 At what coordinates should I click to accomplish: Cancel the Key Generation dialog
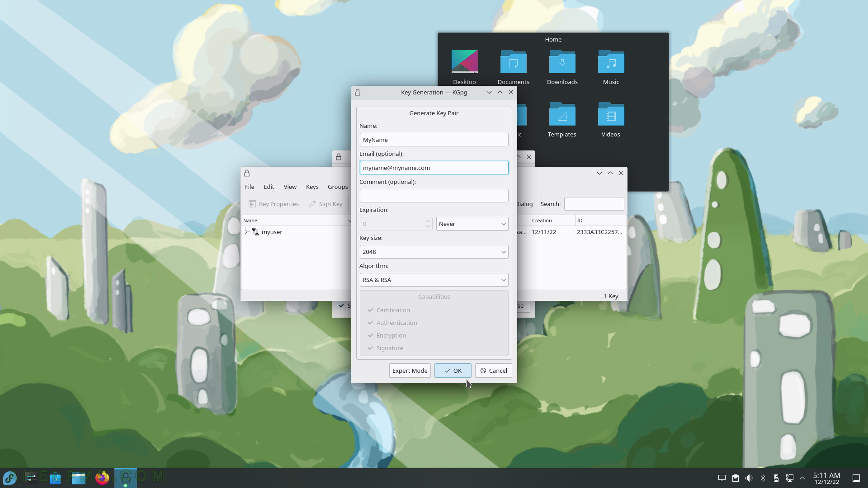click(x=494, y=371)
